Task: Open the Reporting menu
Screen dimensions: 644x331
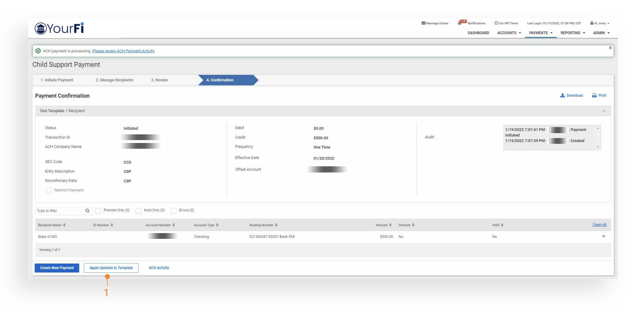Action: point(572,33)
